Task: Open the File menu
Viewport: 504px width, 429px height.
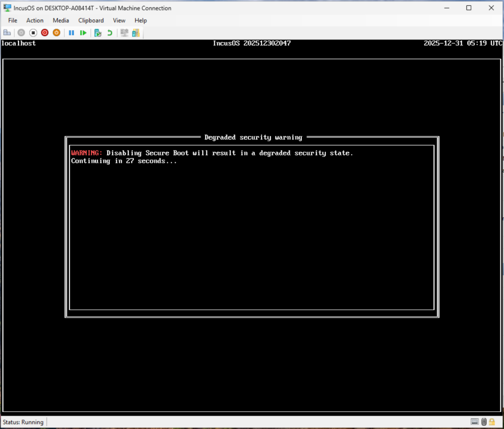Action: point(12,20)
